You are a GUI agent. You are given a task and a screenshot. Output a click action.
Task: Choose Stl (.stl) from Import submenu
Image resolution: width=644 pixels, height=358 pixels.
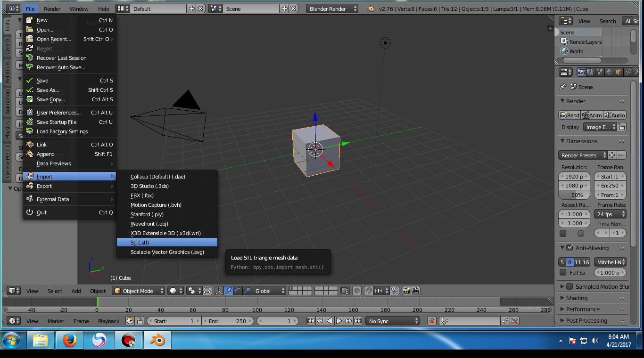(x=167, y=242)
